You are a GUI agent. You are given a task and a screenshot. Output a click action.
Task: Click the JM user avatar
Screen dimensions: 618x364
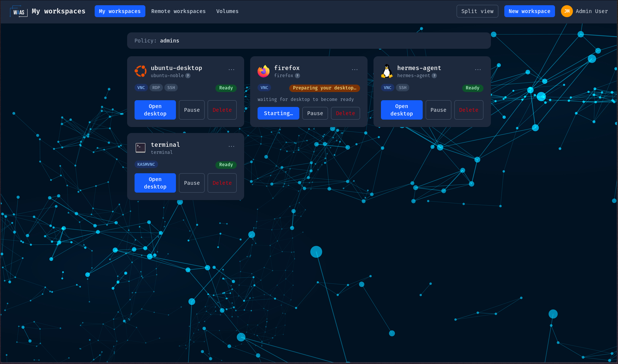click(x=567, y=11)
